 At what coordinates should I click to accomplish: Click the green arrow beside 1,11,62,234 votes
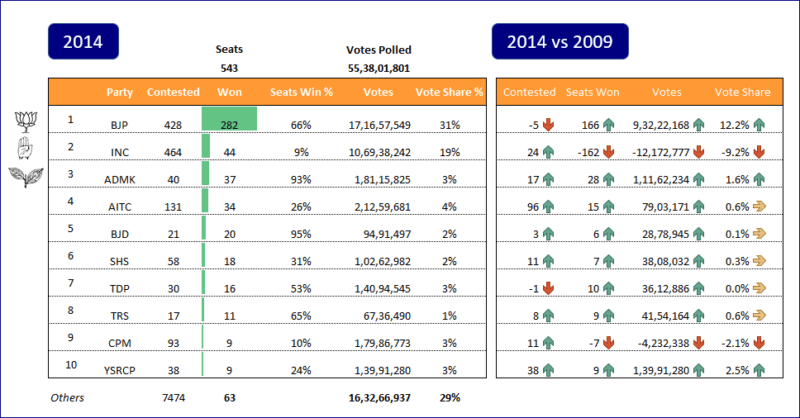pyautogui.click(x=699, y=179)
